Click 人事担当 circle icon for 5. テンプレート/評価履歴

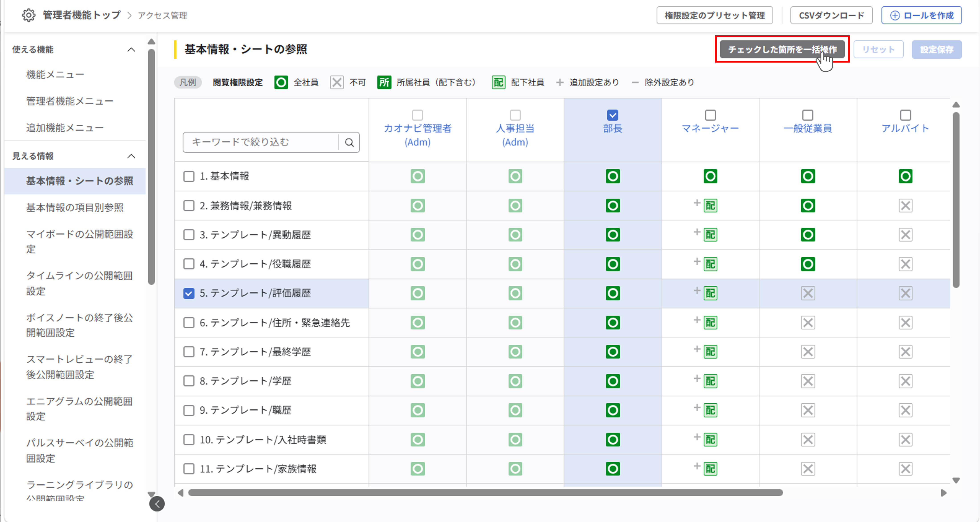tap(515, 293)
